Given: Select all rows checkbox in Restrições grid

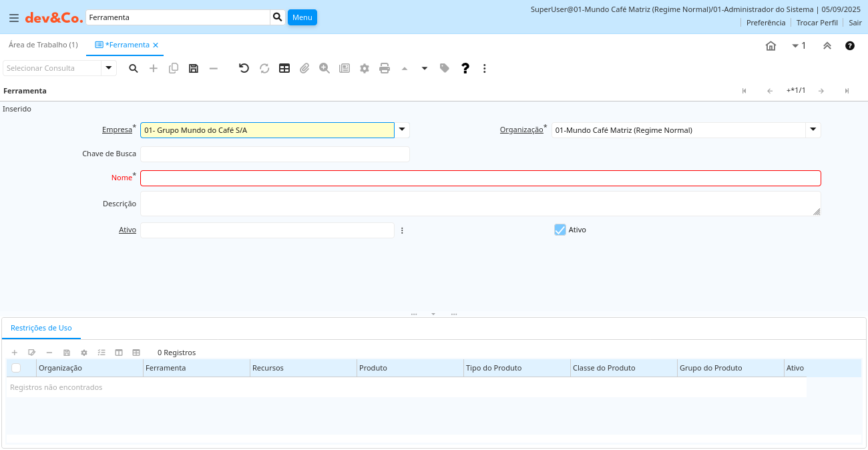Looking at the screenshot, I should [x=16, y=368].
